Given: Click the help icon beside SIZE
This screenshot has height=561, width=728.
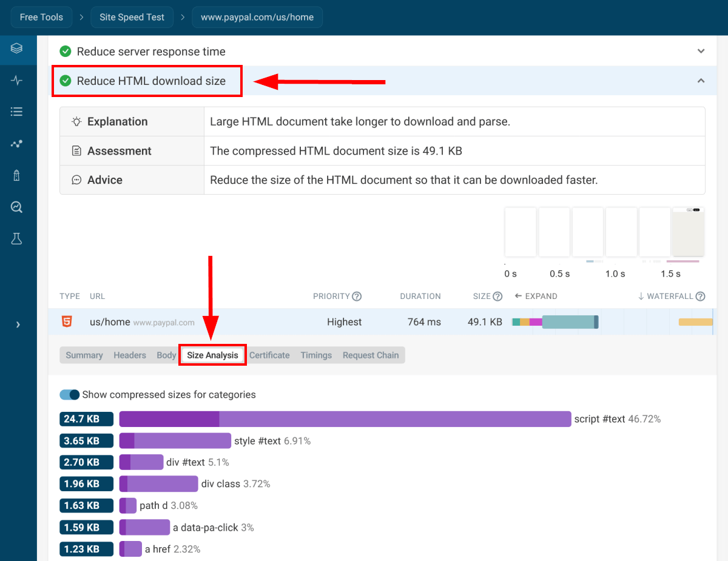Looking at the screenshot, I should click(497, 297).
